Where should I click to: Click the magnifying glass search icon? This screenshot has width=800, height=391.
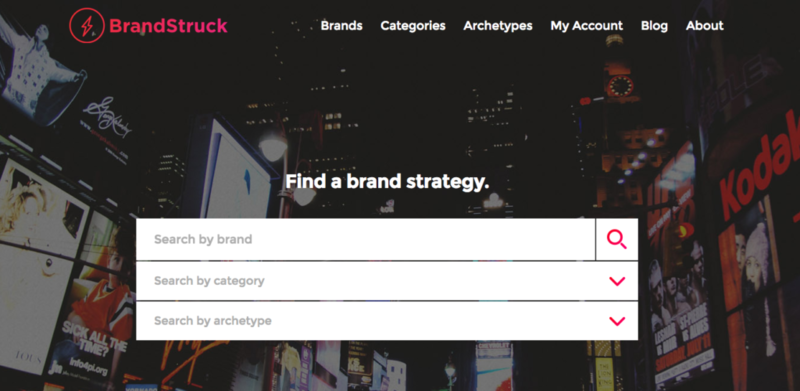click(616, 239)
